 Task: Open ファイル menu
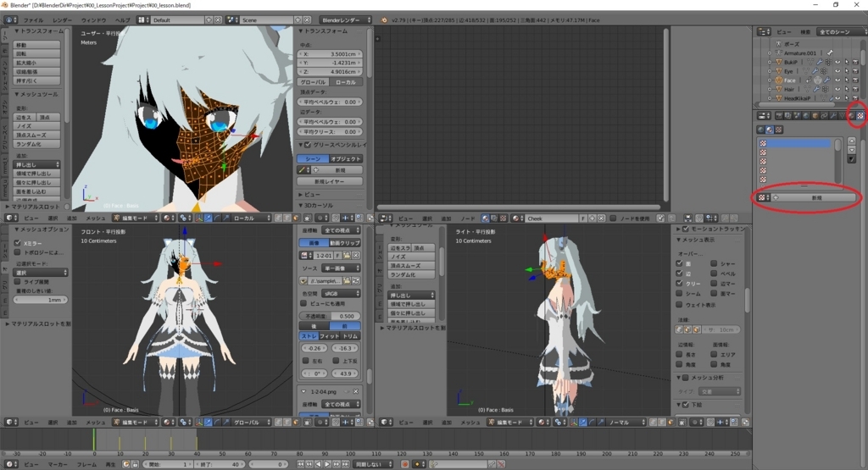[x=34, y=20]
